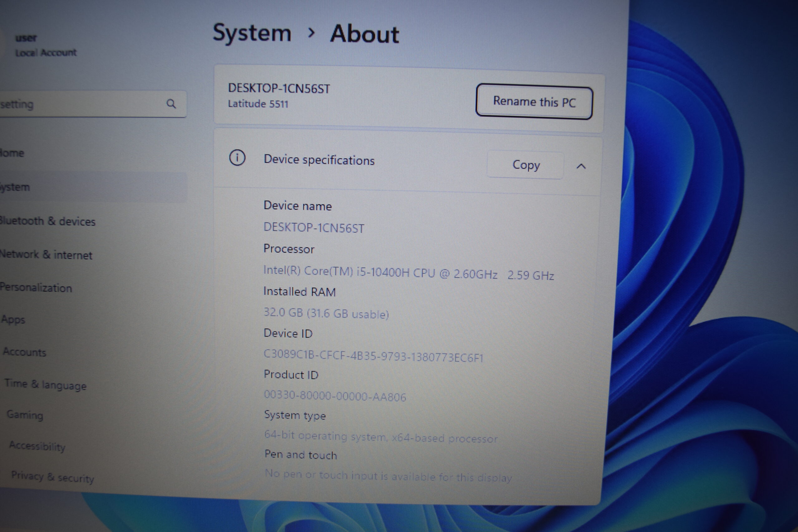798x532 pixels.
Task: Copy the device specifications
Action: point(526,165)
